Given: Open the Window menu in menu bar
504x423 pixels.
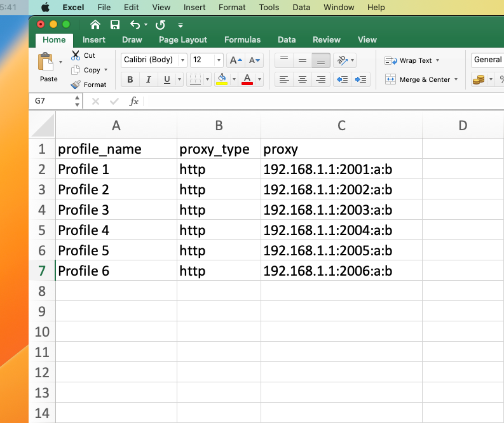Looking at the screenshot, I should [x=339, y=8].
